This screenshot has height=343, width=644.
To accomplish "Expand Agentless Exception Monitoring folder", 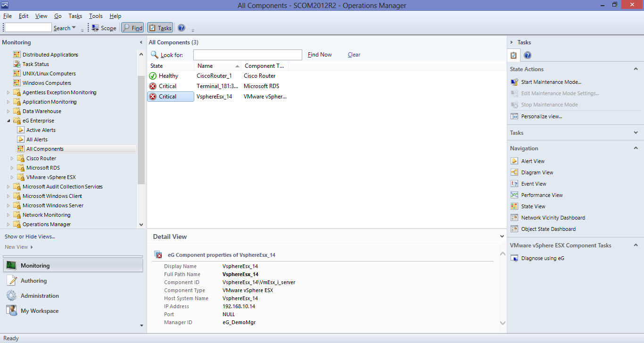I will [x=8, y=92].
